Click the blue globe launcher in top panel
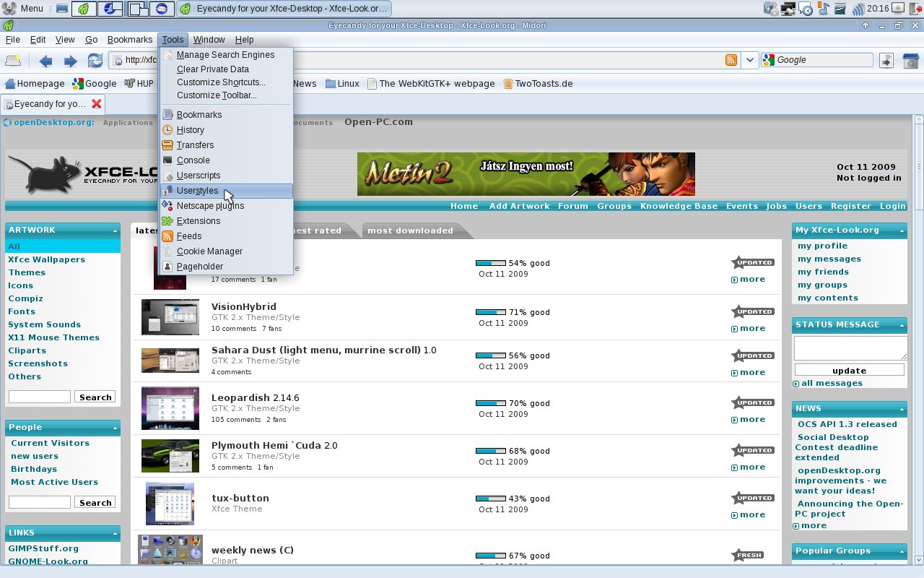The height and width of the screenshot is (578, 924). 110,9
